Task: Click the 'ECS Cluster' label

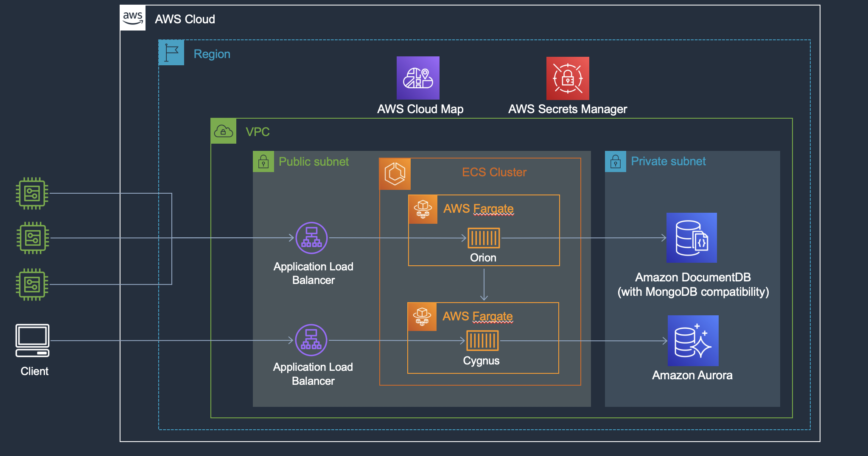Action: (494, 172)
